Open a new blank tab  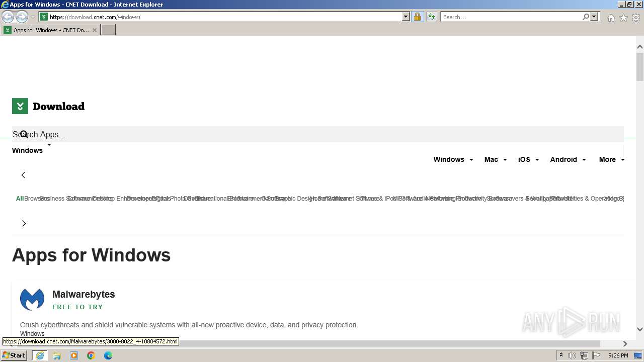pyautogui.click(x=108, y=30)
